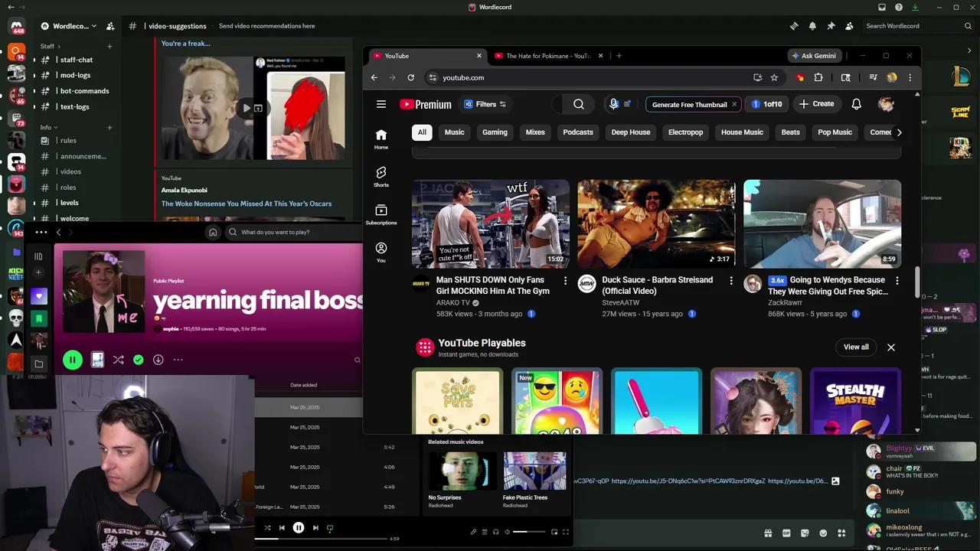Dismiss the YouTube Playables shelf
The image size is (980, 551).
point(891,347)
